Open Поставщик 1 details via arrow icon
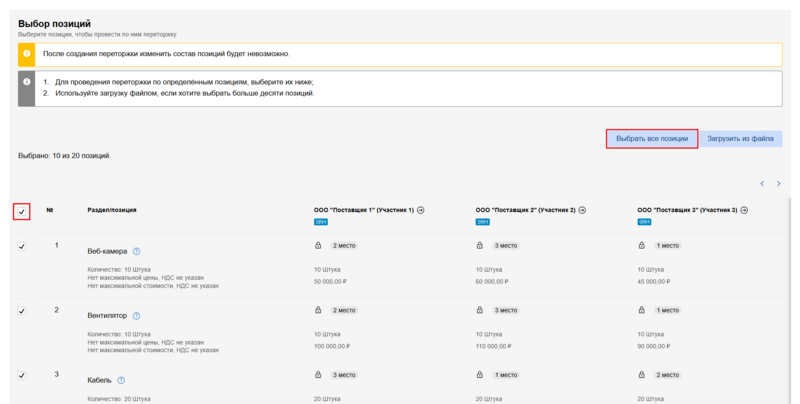 (x=421, y=210)
